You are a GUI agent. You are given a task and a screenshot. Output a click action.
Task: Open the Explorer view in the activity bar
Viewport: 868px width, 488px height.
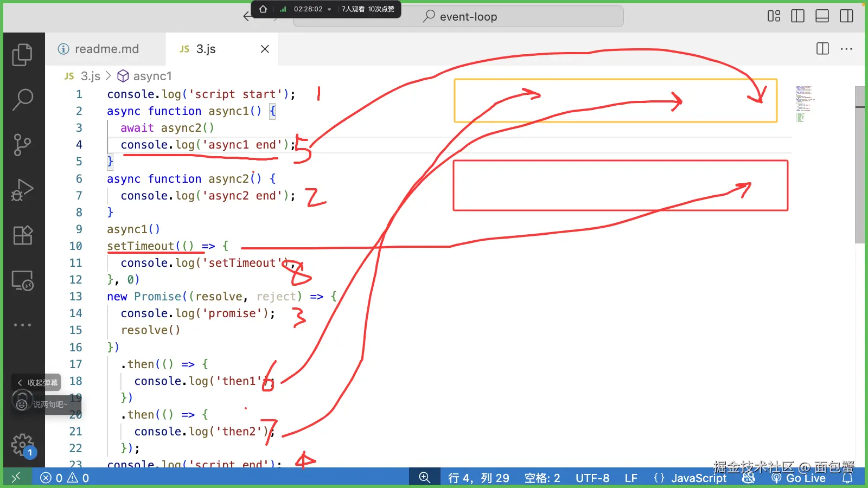(x=22, y=54)
